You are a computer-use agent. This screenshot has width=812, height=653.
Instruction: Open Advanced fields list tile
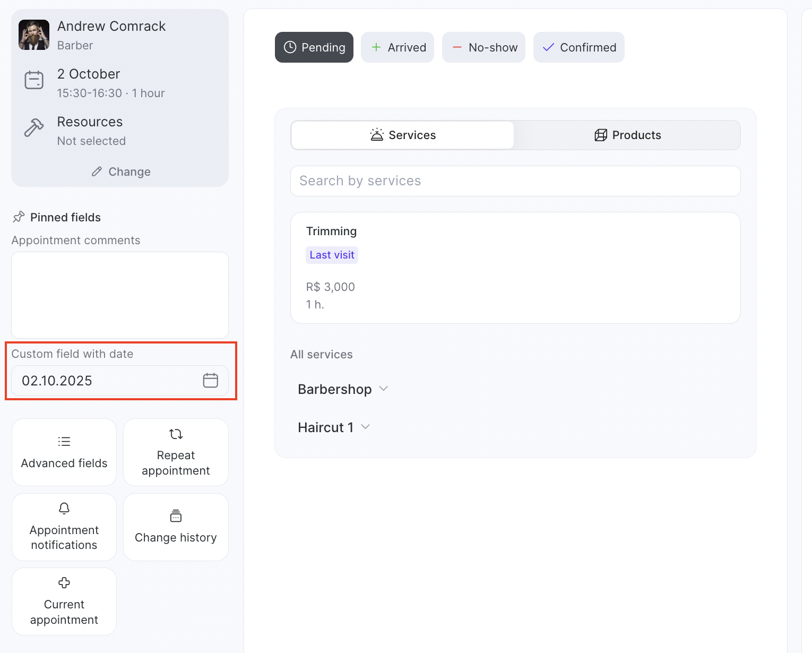click(64, 452)
